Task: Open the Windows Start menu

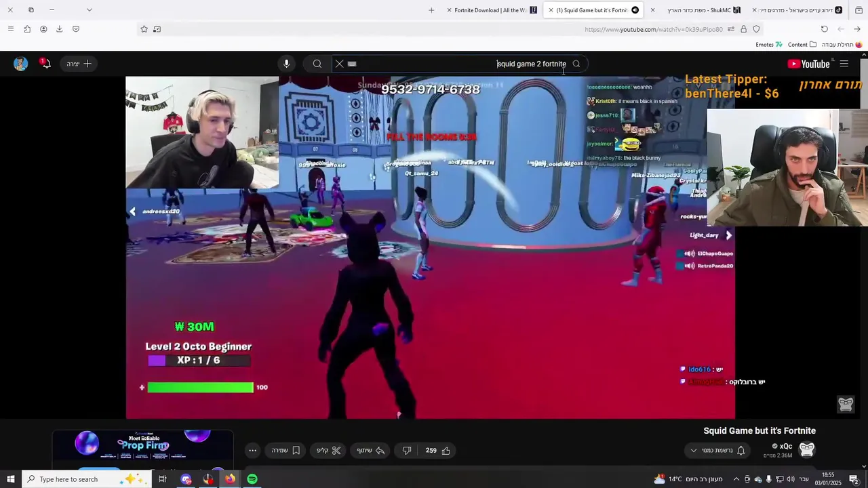Action: coord(10,479)
